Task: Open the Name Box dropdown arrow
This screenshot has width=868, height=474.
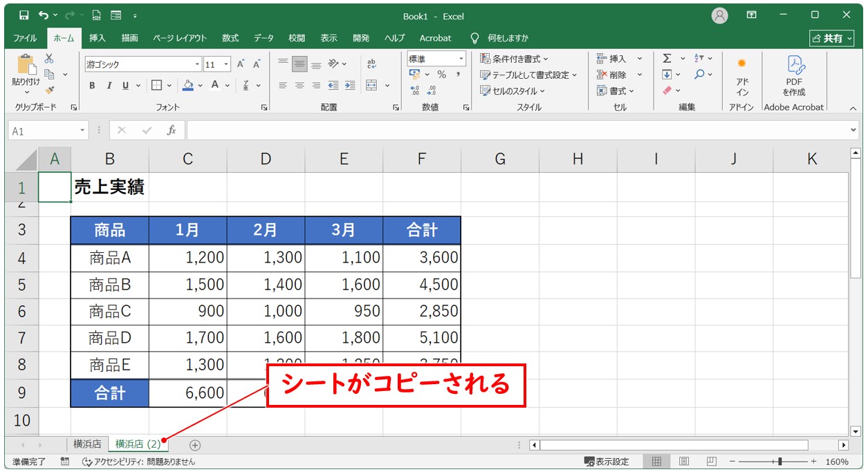Action: [x=83, y=131]
